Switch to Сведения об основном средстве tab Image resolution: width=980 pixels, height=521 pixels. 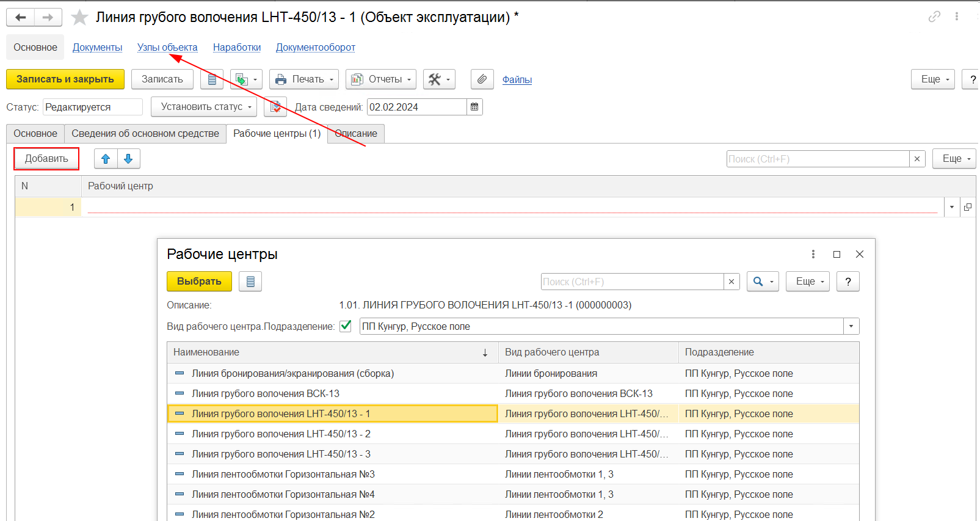(x=145, y=134)
